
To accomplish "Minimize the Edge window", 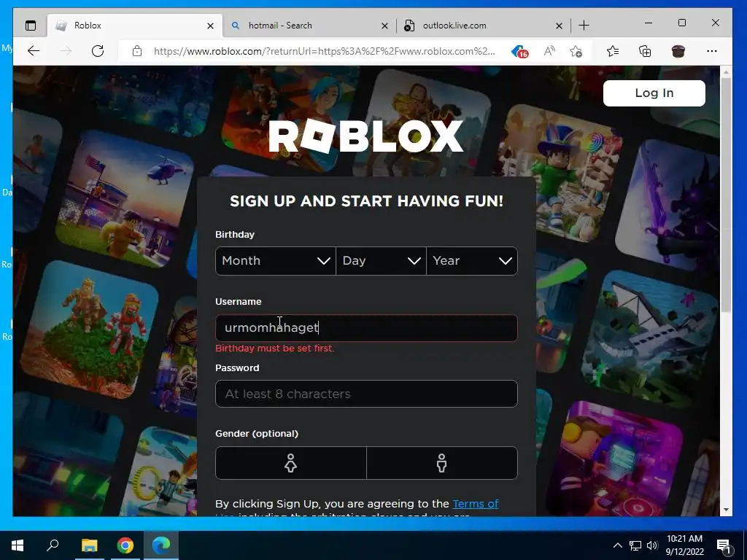I will pyautogui.click(x=649, y=23).
